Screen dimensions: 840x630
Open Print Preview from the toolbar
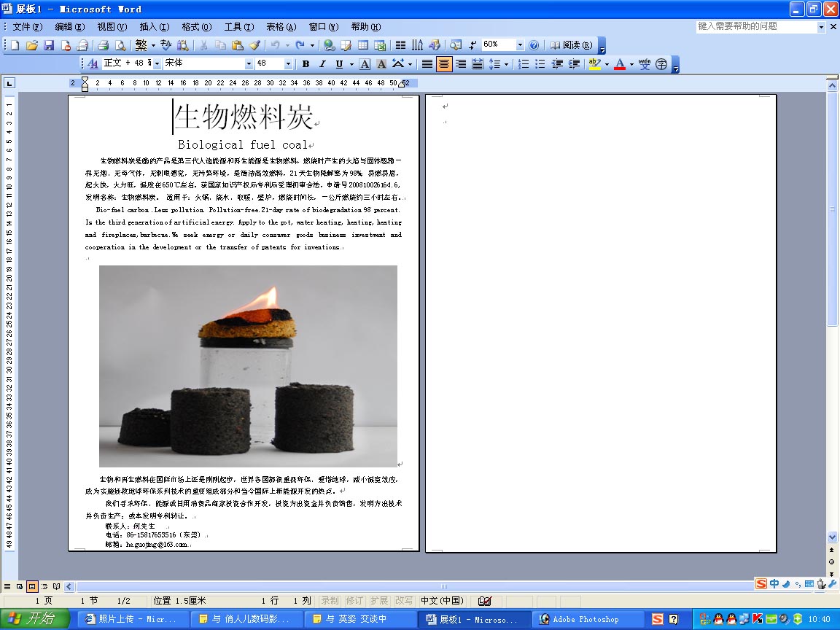tap(120, 45)
